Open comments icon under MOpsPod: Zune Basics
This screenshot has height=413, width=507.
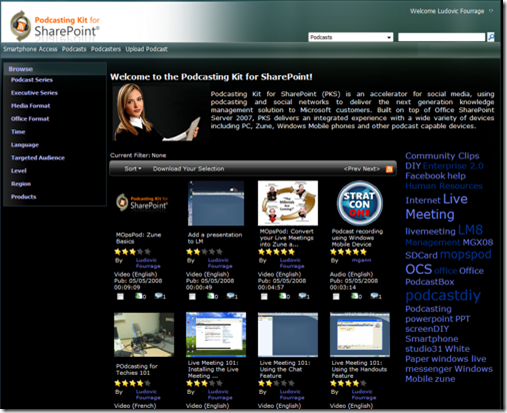click(x=159, y=296)
